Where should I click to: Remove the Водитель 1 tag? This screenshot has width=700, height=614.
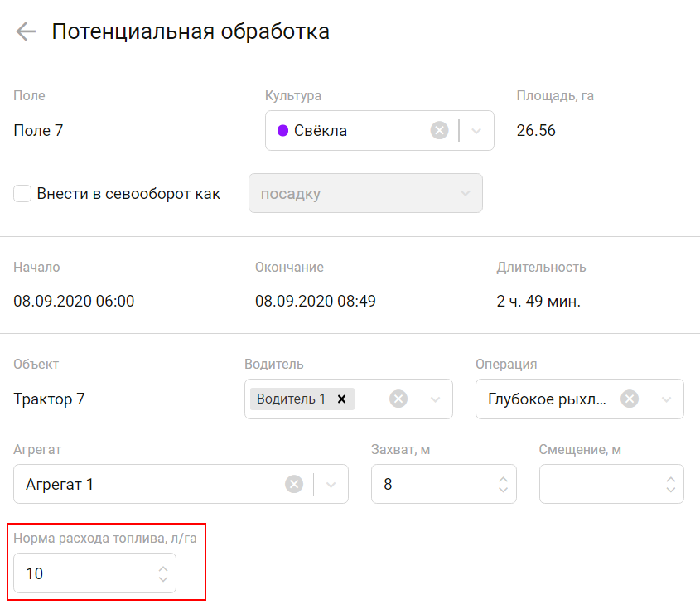[x=340, y=399]
